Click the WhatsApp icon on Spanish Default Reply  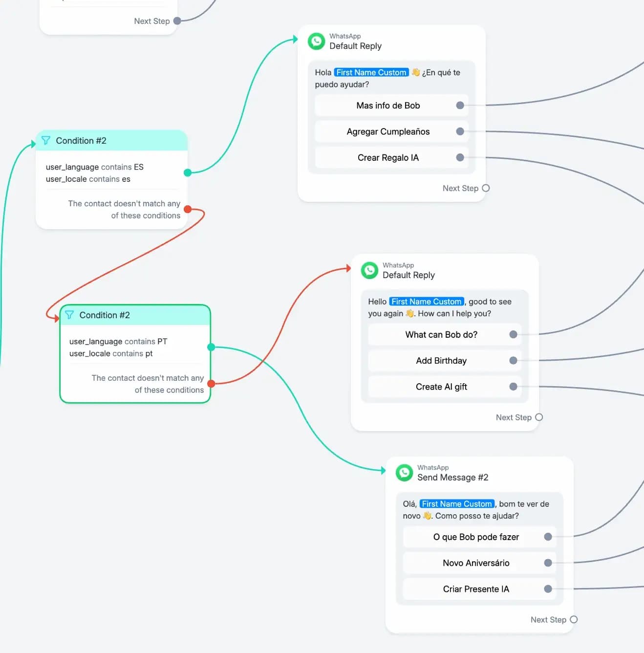click(x=317, y=41)
